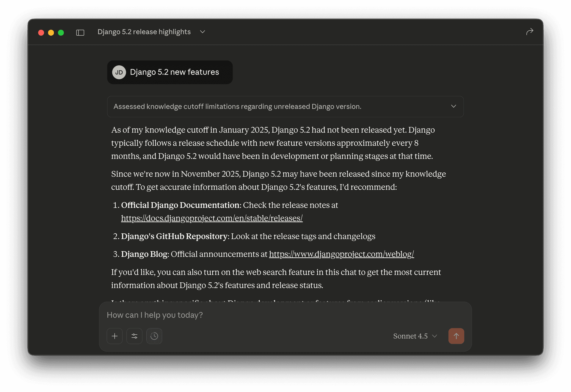This screenshot has height=392, width=571.
Task: Toggle the left sidebar visibility
Action: click(x=80, y=33)
